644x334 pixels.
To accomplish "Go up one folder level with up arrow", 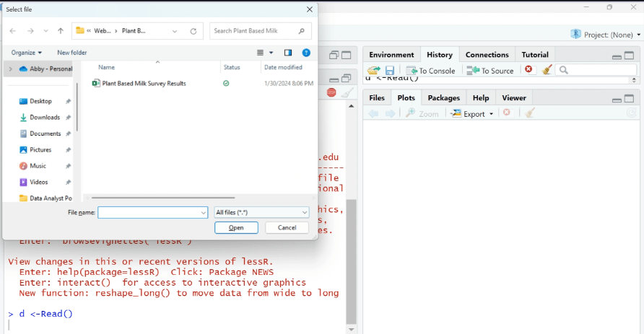I will click(x=61, y=31).
